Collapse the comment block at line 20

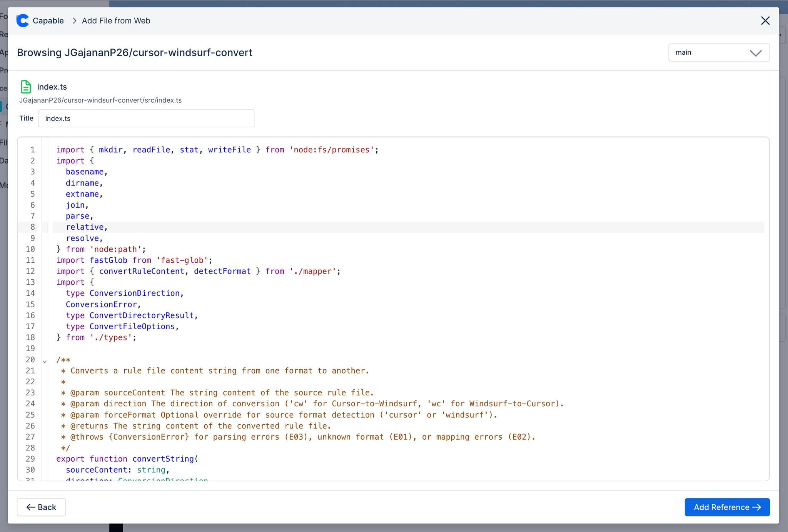click(45, 362)
